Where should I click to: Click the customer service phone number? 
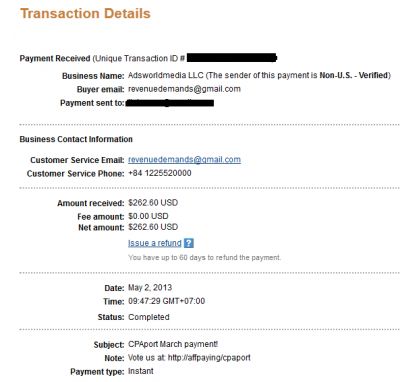[160, 173]
